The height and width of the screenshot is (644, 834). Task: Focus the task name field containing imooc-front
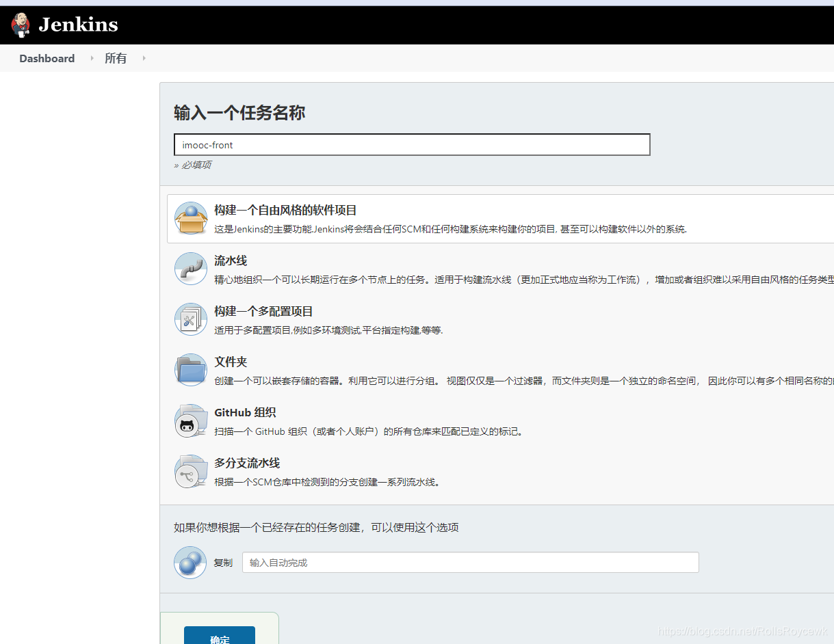[412, 145]
